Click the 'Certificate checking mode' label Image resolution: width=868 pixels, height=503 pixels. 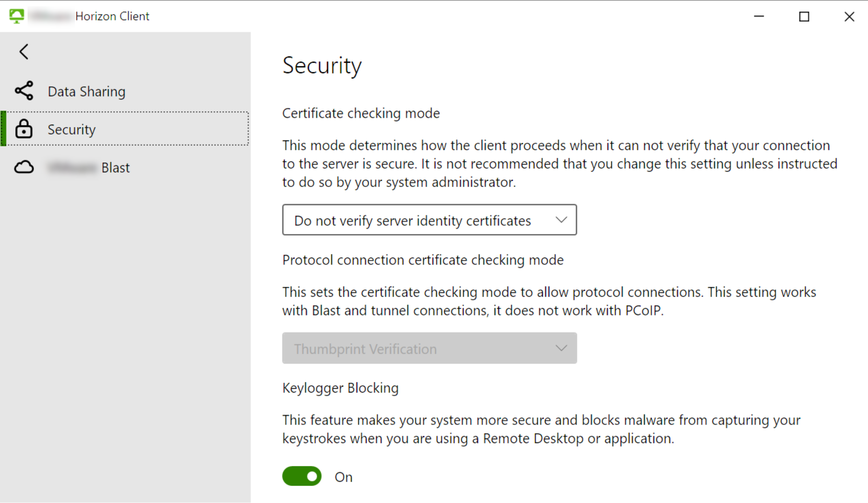[361, 113]
